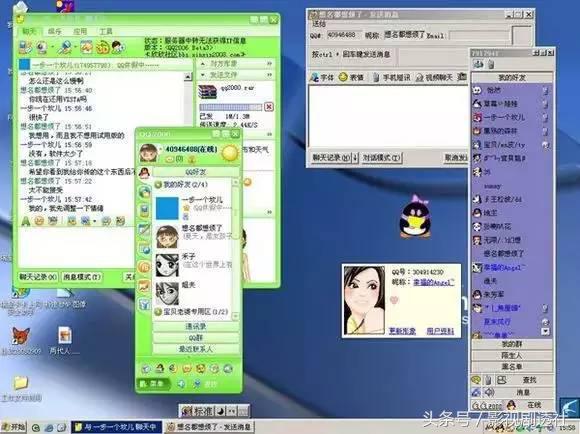Click the 查找 search button
This screenshot has width=580, height=434.
pyautogui.click(x=529, y=380)
